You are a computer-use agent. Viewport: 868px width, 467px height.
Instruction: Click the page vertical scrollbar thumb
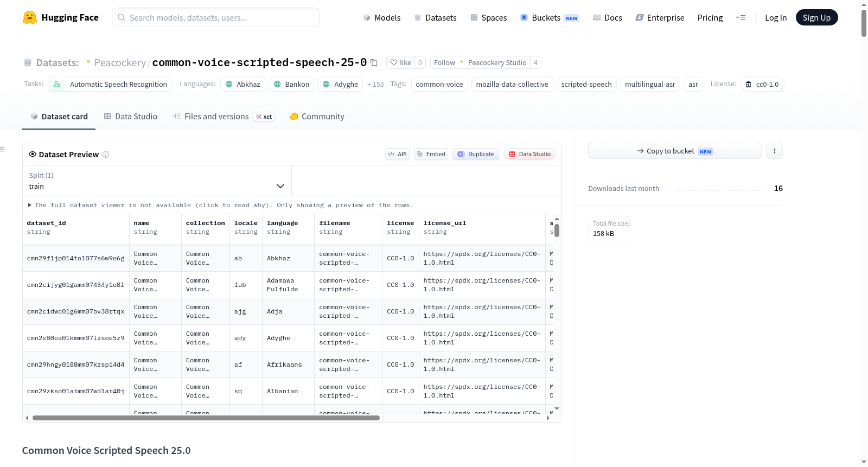point(864,23)
